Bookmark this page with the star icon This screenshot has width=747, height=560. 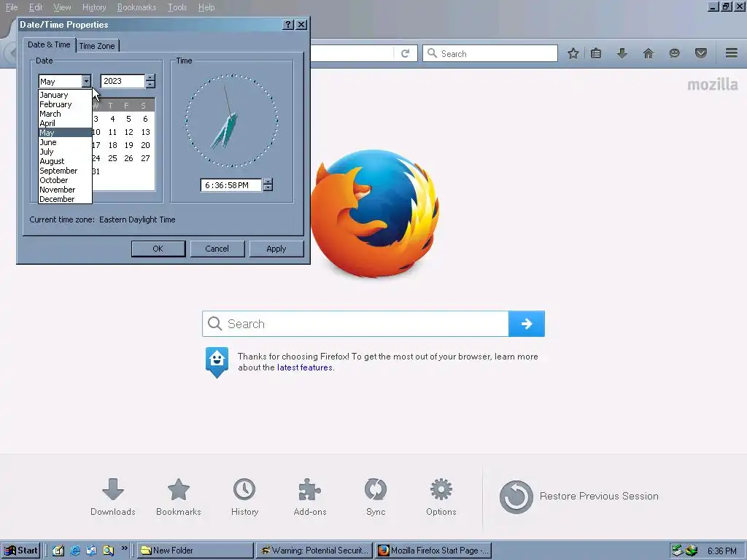[x=573, y=53]
